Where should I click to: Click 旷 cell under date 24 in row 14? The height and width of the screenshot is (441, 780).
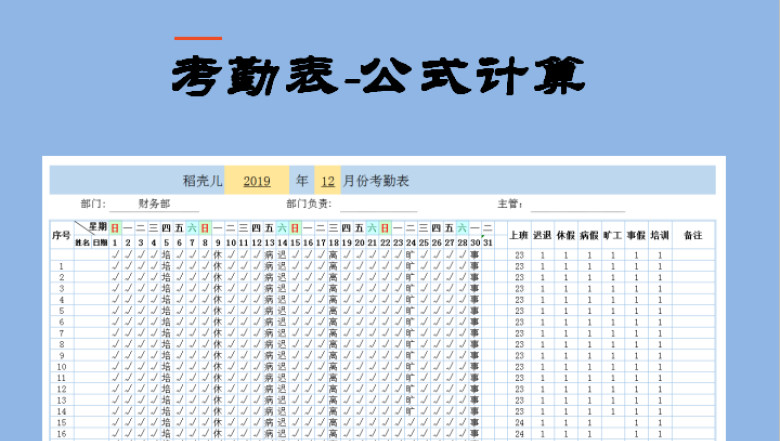410,411
